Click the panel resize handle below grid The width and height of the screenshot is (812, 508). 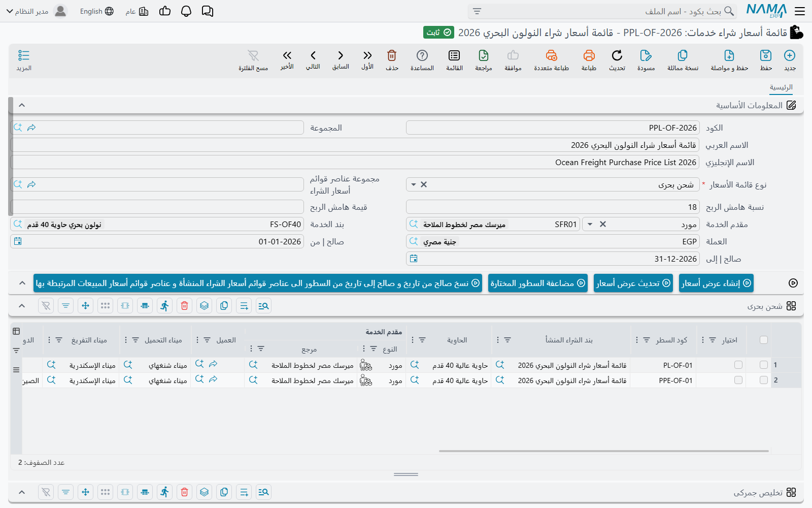(x=406, y=474)
